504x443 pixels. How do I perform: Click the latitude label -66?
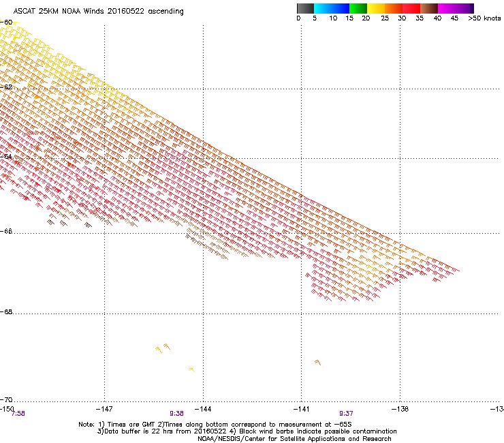[x=6, y=231]
